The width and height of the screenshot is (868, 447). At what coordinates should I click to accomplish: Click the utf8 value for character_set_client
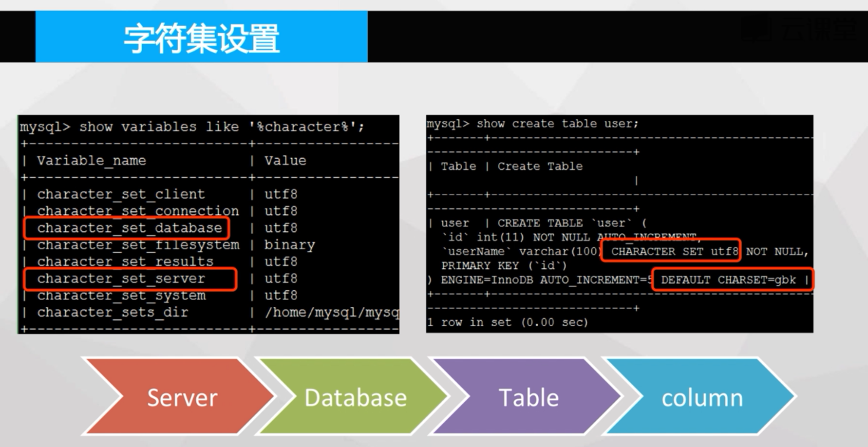(281, 194)
